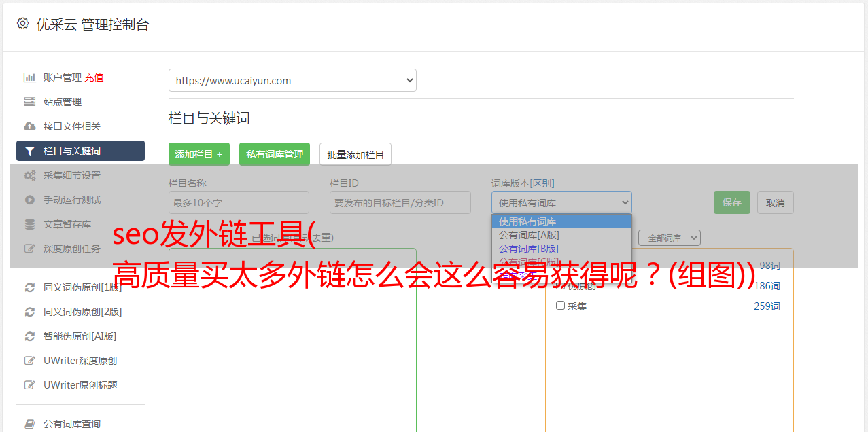Click the 批量添加栏目 button
The width and height of the screenshot is (868, 432).
point(355,154)
